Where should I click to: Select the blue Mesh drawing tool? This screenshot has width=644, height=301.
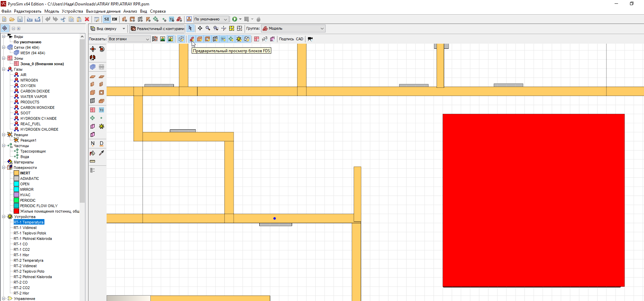pyautogui.click(x=93, y=67)
